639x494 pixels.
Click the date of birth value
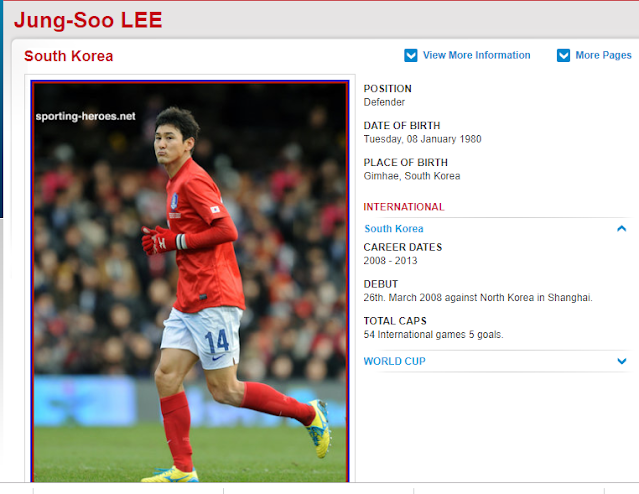pyautogui.click(x=422, y=139)
